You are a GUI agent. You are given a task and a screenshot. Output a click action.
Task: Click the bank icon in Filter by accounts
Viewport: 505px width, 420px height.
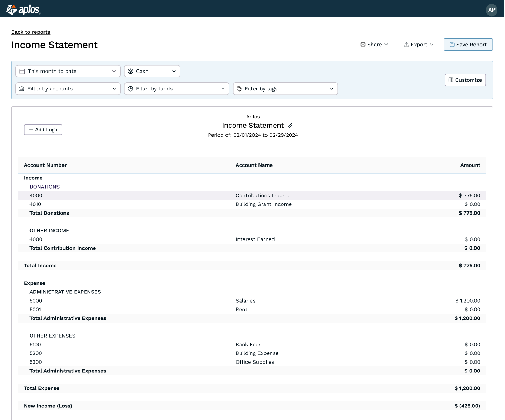[22, 89]
